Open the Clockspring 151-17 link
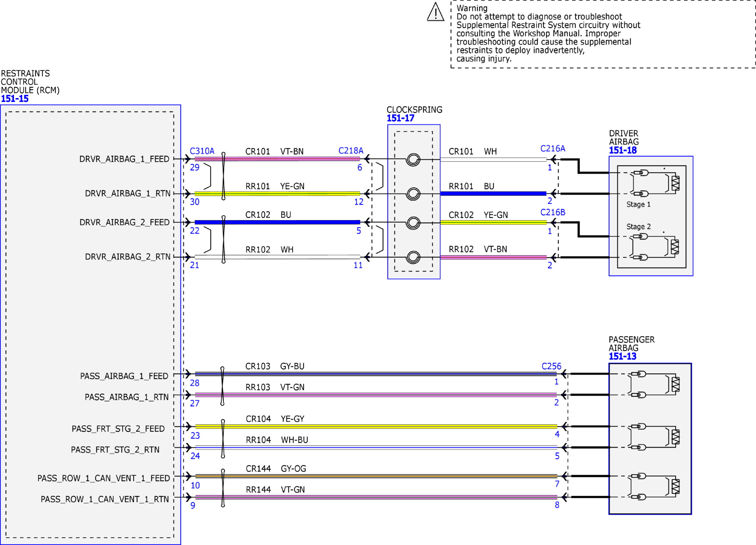 (400, 118)
